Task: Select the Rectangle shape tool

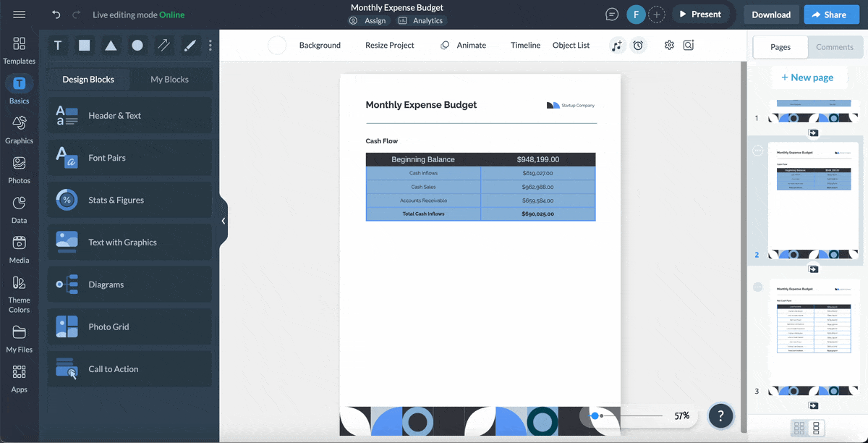Action: point(84,45)
